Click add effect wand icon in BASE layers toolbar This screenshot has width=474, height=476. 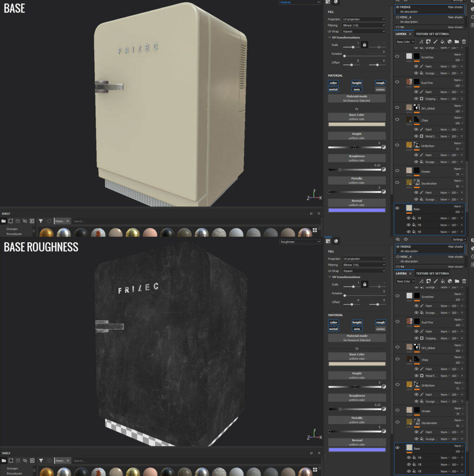[421, 41]
